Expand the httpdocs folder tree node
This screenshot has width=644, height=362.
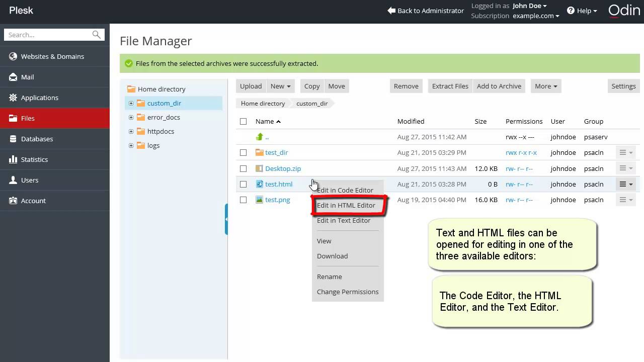pos(131,131)
